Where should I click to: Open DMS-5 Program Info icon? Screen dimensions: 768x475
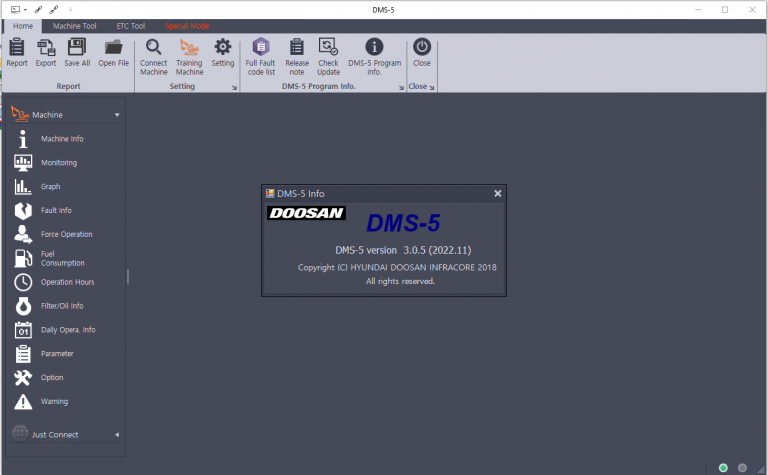click(374, 47)
